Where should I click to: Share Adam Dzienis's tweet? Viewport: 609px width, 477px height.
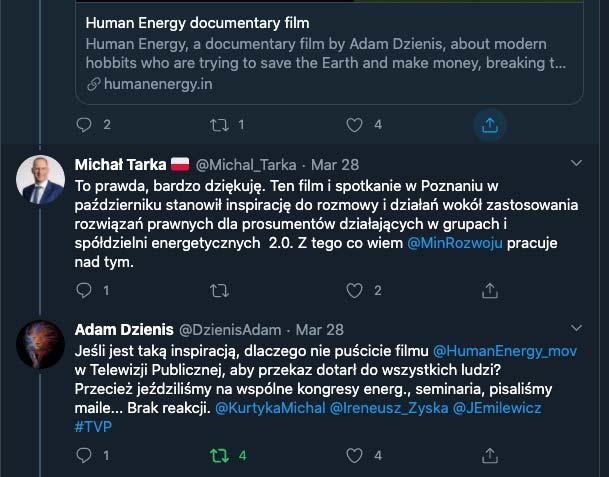(x=489, y=455)
